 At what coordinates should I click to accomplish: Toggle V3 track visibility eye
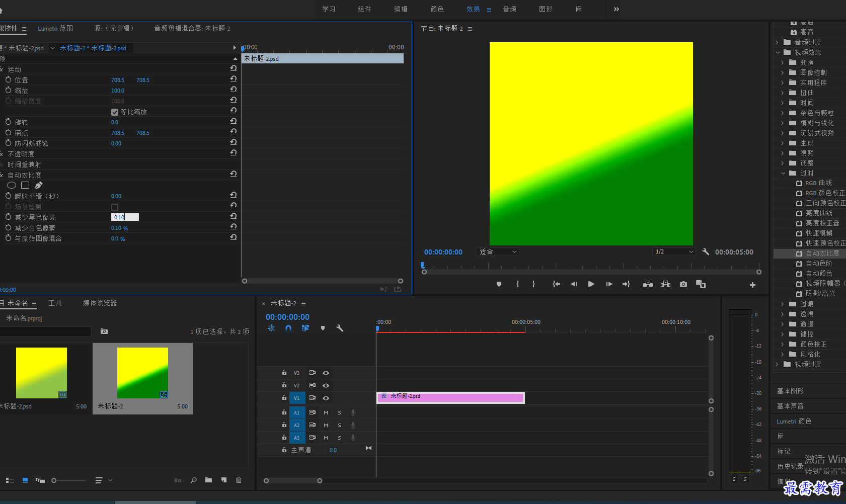pyautogui.click(x=326, y=373)
